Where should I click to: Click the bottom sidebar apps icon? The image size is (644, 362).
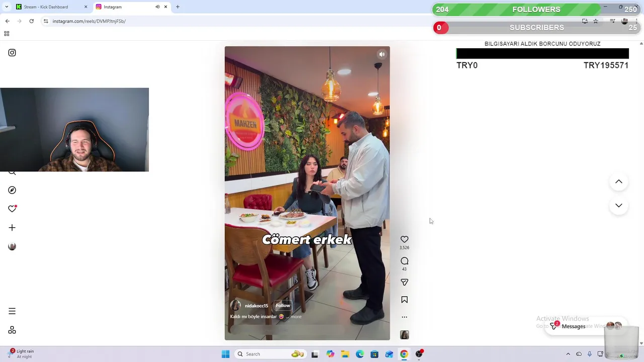click(12, 330)
